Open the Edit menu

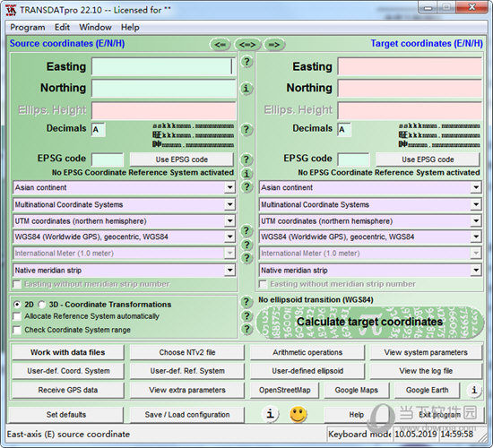62,28
